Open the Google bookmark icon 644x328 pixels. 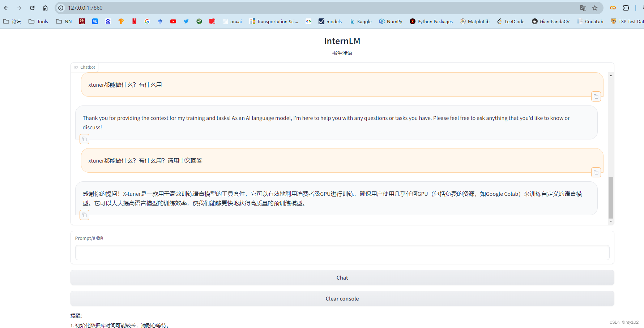(x=147, y=22)
